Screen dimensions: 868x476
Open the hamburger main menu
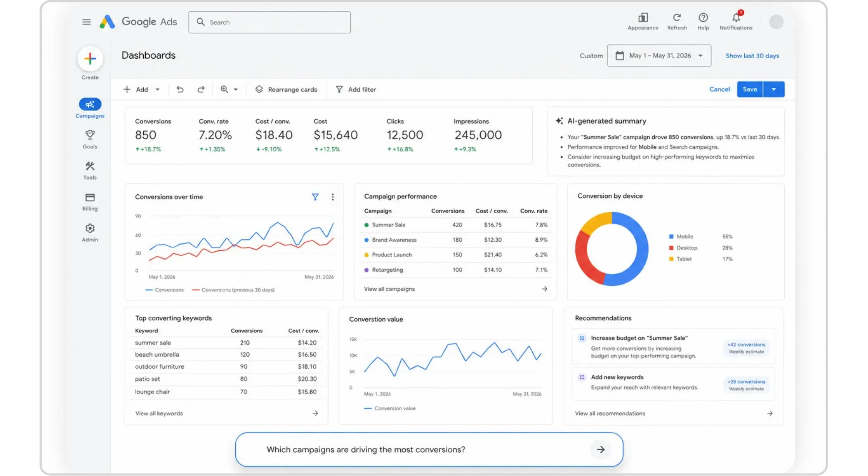pyautogui.click(x=86, y=22)
